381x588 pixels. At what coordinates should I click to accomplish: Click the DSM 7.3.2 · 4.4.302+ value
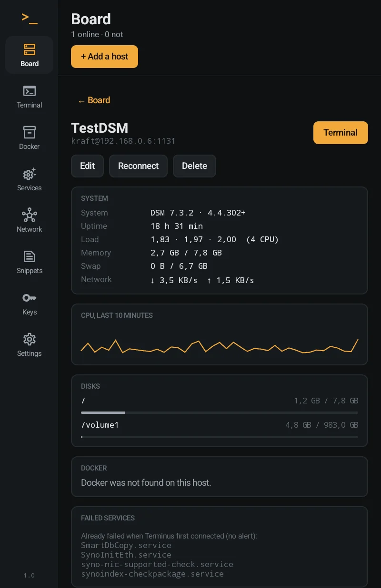click(x=198, y=213)
